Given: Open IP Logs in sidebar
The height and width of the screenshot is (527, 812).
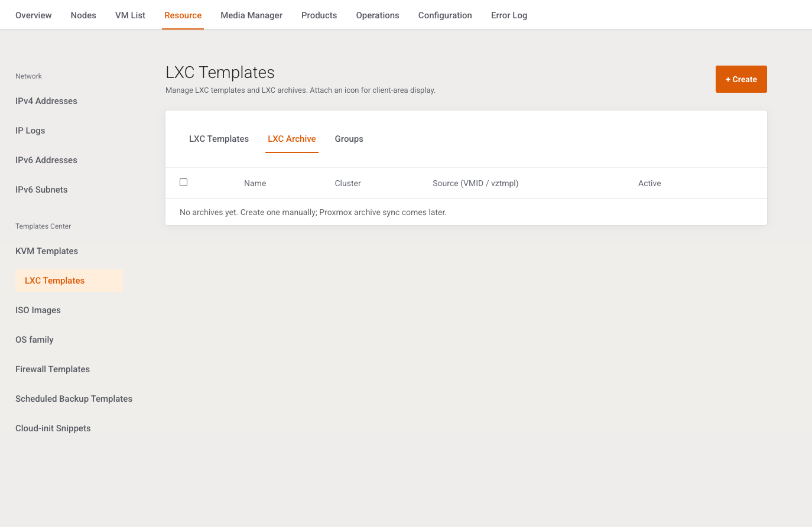Looking at the screenshot, I should click(x=30, y=131).
